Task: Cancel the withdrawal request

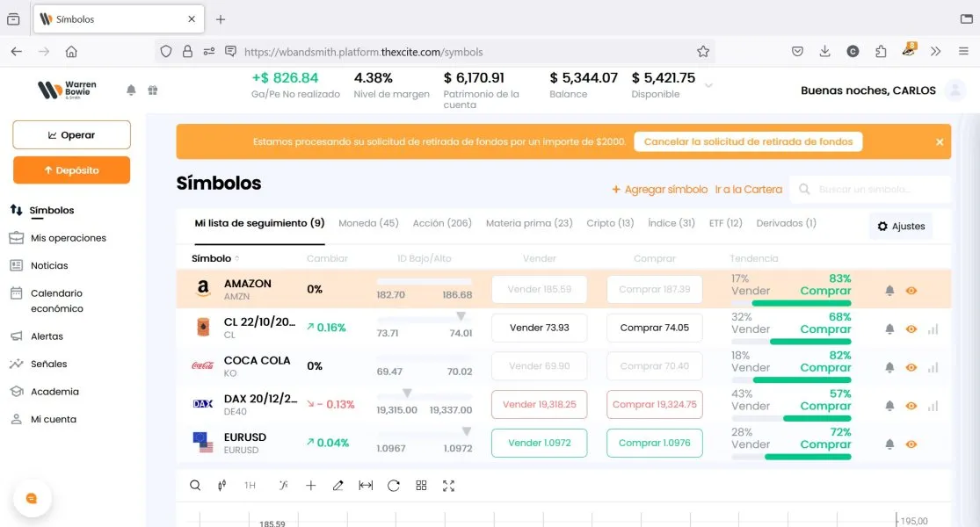Action: (x=748, y=141)
